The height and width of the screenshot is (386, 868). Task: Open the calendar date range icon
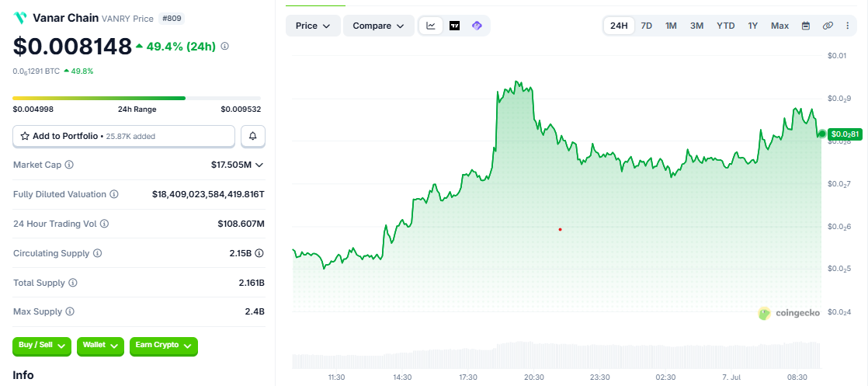[806, 26]
